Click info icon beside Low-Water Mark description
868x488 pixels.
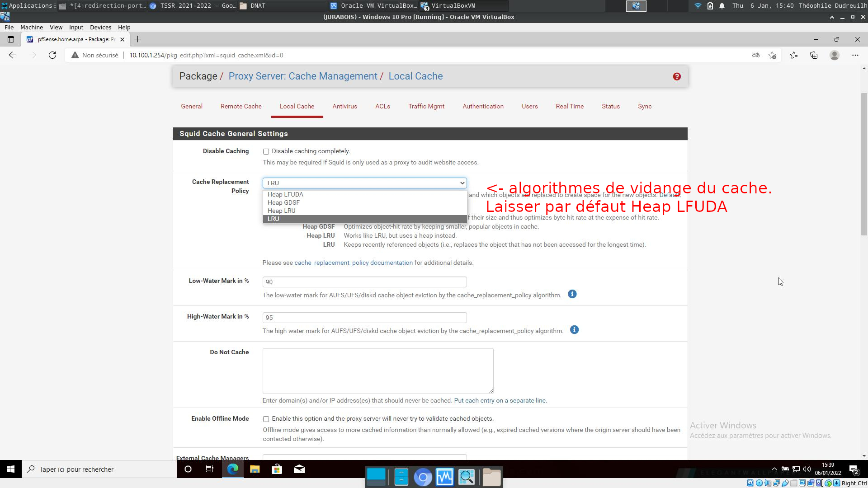pos(572,294)
